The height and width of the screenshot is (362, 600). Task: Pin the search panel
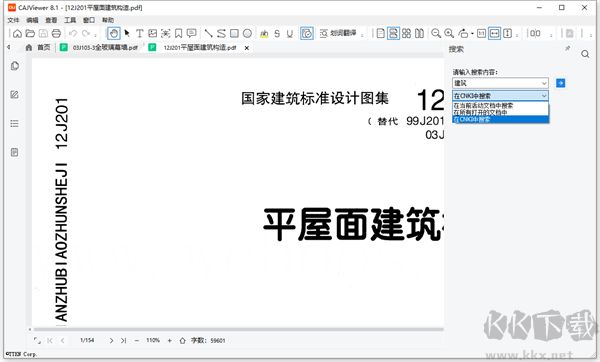pyautogui.click(x=567, y=49)
